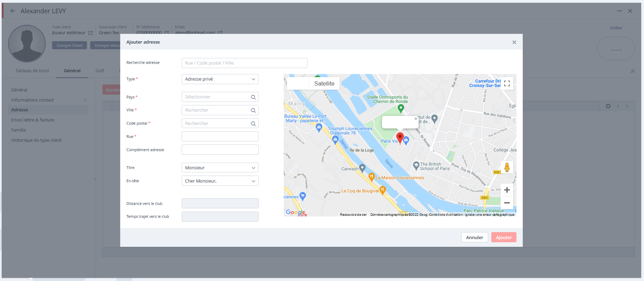Zoom in on the map
Screen dimensions: 644x281
507,190
